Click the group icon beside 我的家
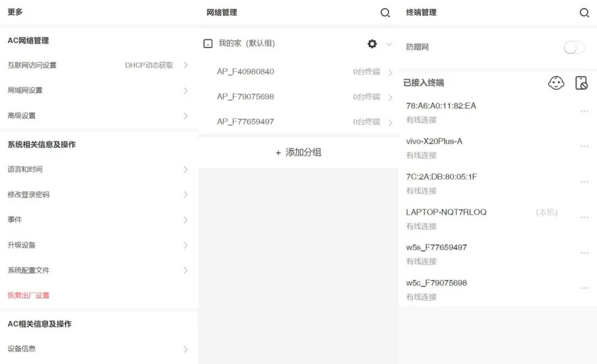The height and width of the screenshot is (364, 597). pos(208,44)
